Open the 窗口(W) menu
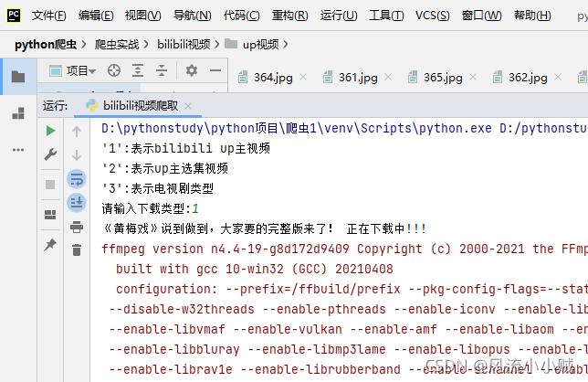 (481, 16)
